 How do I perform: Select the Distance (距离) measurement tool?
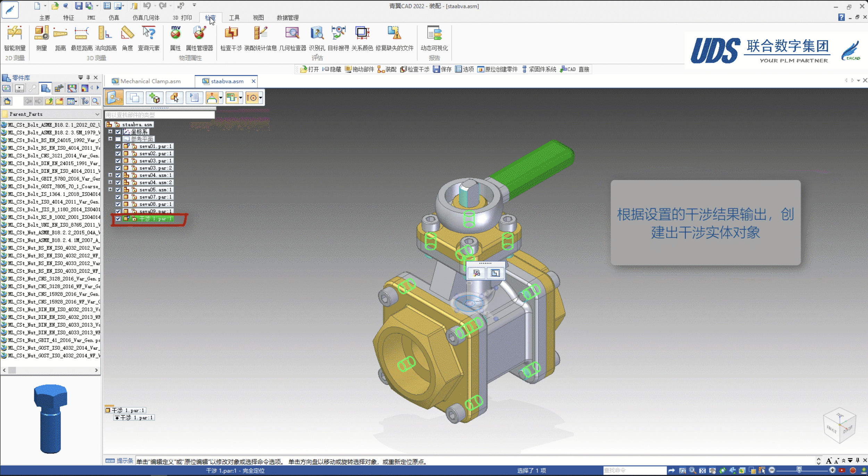60,39
